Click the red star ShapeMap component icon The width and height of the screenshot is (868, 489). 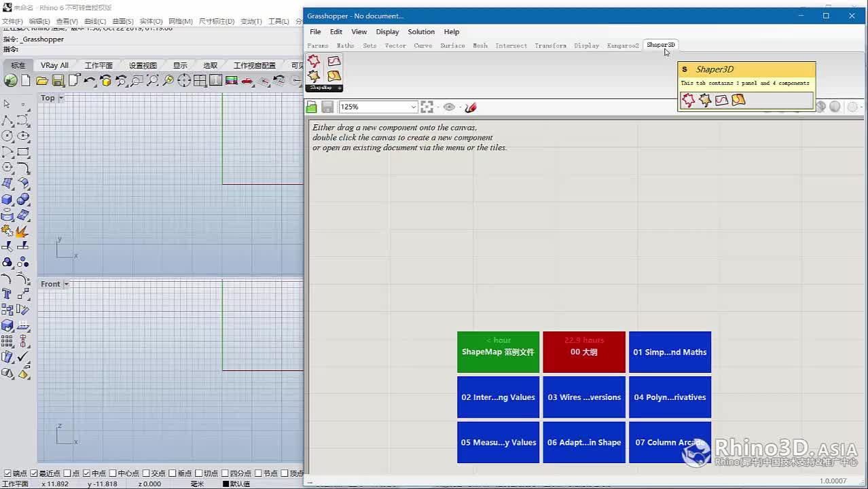(x=314, y=62)
